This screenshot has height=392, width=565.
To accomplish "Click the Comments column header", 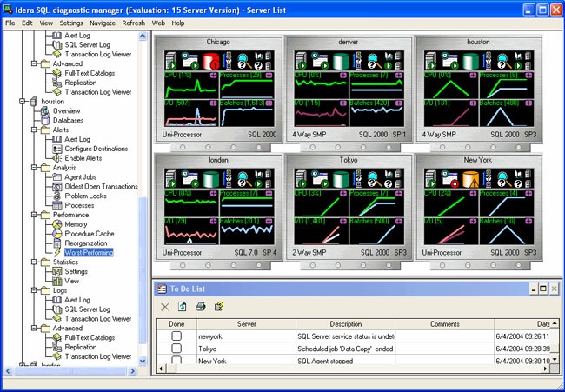I will (445, 324).
